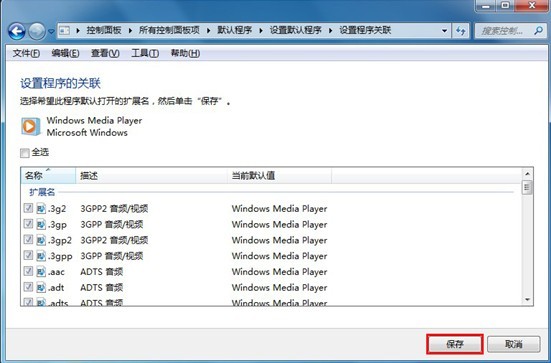Viewport: 551px width, 363px height.
Task: Open the 帮助(H) menu
Action: (186, 53)
